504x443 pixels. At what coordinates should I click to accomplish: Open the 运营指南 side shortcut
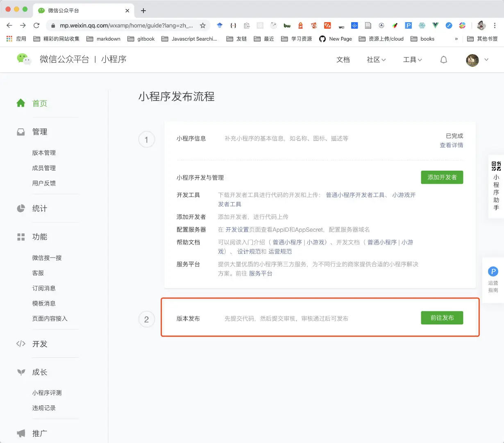tap(493, 280)
